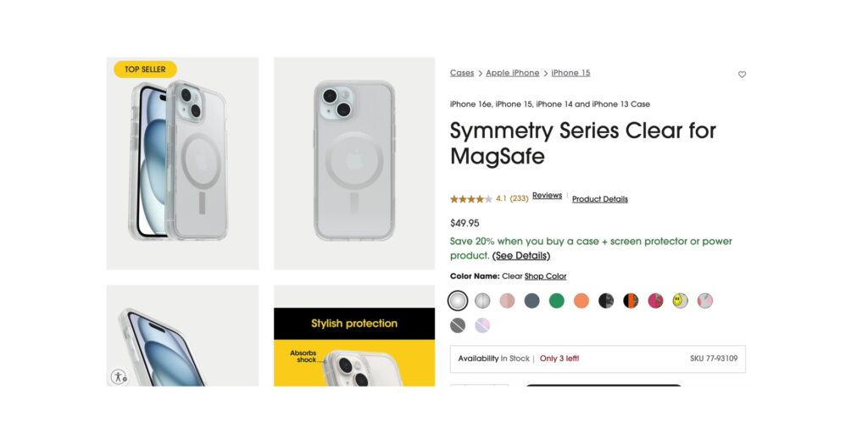Select the iridescent lavender crossed-out swatch

coord(482,325)
